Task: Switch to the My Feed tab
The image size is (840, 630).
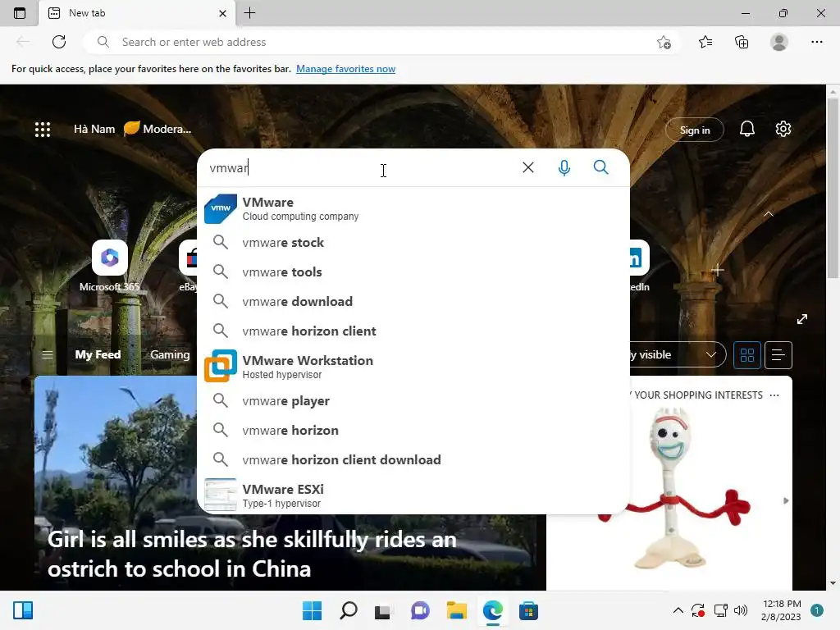Action: pyautogui.click(x=98, y=354)
